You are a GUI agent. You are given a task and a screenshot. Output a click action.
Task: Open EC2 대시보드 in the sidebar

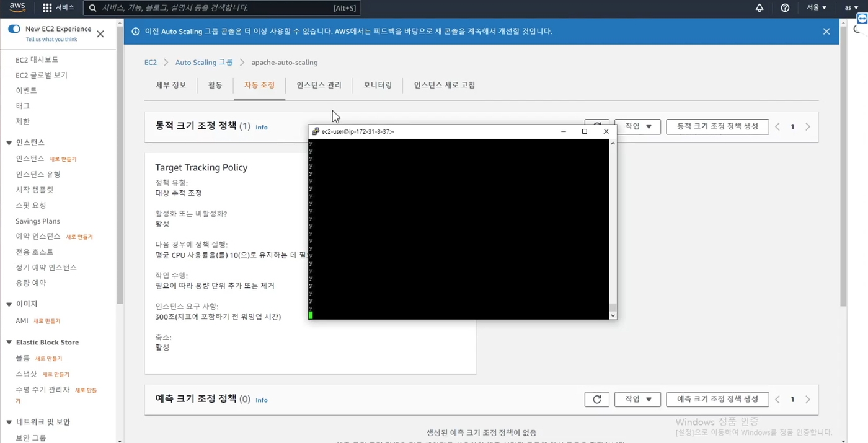(x=37, y=60)
